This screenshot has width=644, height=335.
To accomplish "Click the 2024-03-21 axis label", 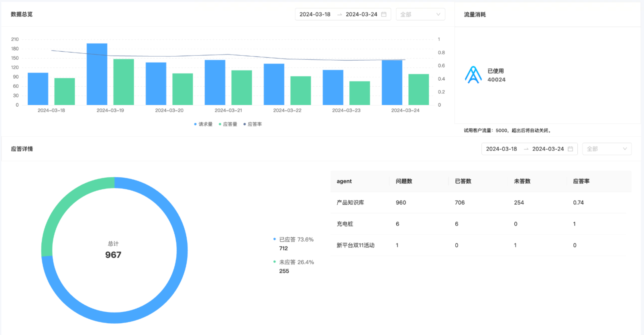I will pyautogui.click(x=228, y=110).
